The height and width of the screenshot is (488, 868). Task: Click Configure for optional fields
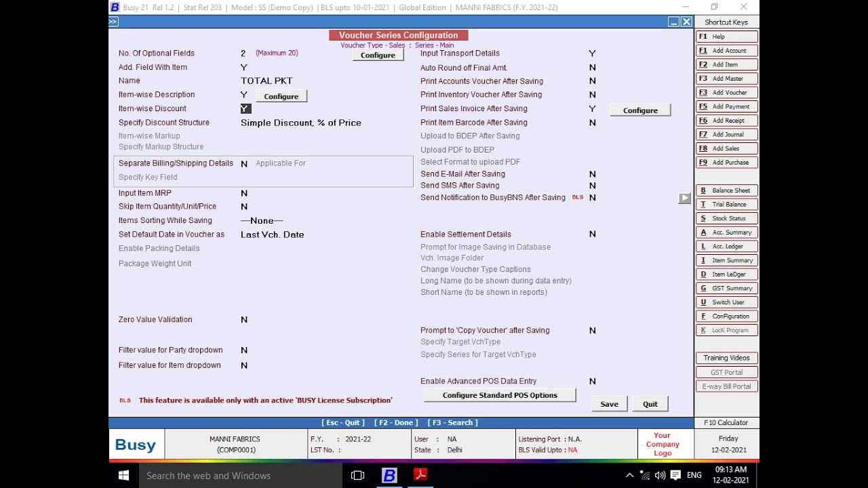click(378, 55)
